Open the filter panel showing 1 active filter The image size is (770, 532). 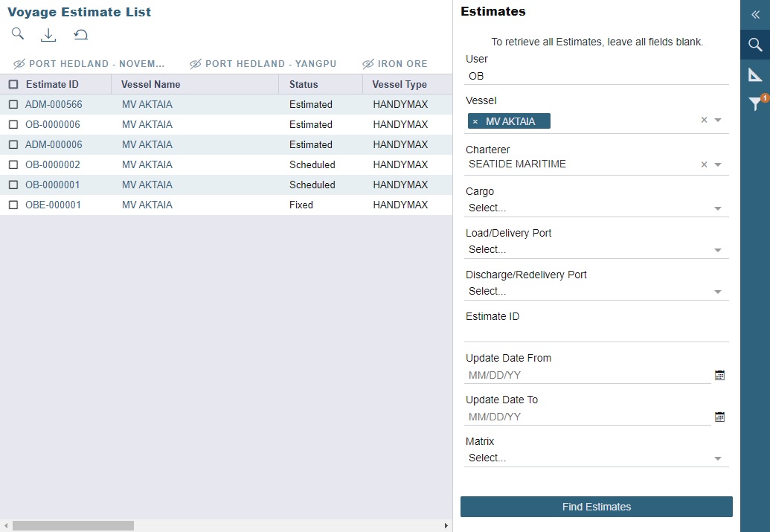pyautogui.click(x=754, y=104)
